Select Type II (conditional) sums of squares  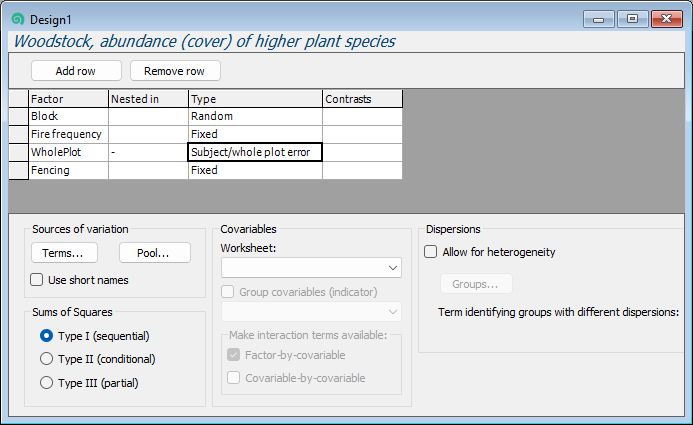[x=46, y=359]
